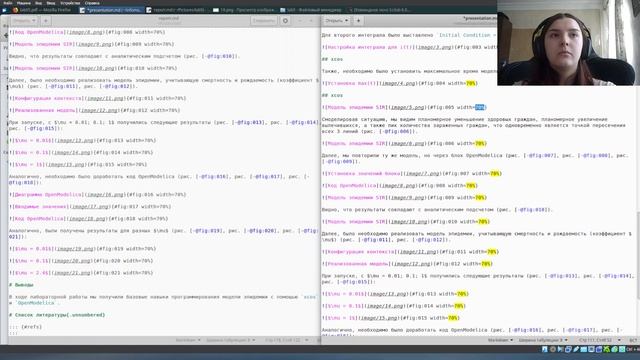Open the tab width dropdown in report.md status bar
Image resolution: width=640 pixels, height=360 pixels.
231,340
